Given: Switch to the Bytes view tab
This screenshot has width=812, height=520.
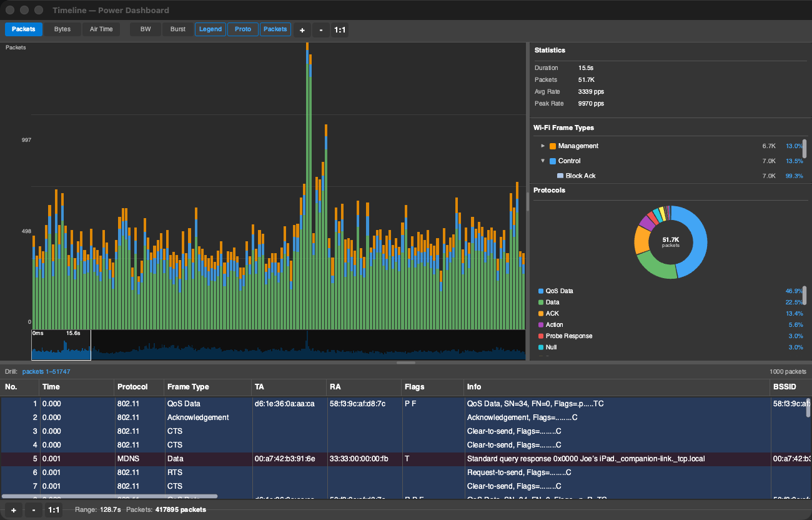Looking at the screenshot, I should point(62,29).
